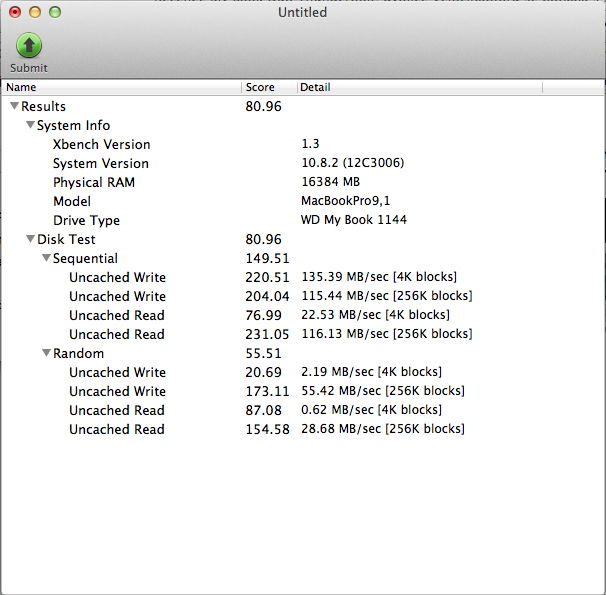
Task: Click the detail 116.13 MB/sec [256K blocks]
Action: (387, 333)
